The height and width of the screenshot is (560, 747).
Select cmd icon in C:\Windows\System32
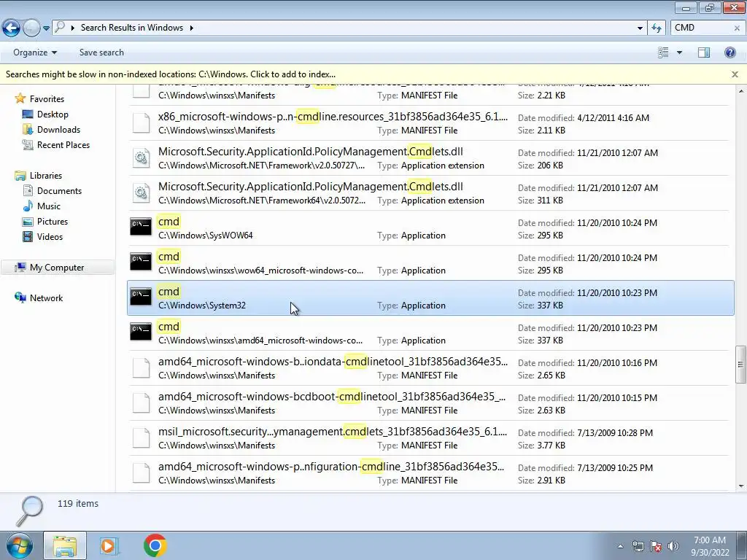pos(141,296)
